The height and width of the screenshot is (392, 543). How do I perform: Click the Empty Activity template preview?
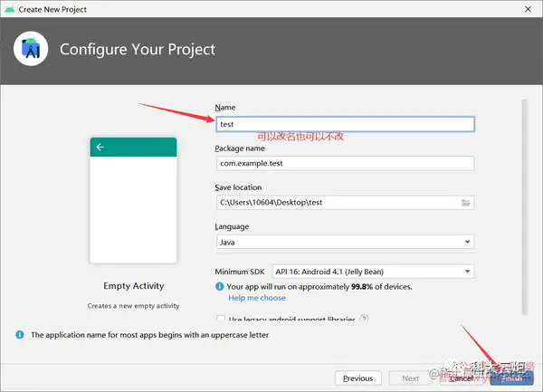(133, 200)
